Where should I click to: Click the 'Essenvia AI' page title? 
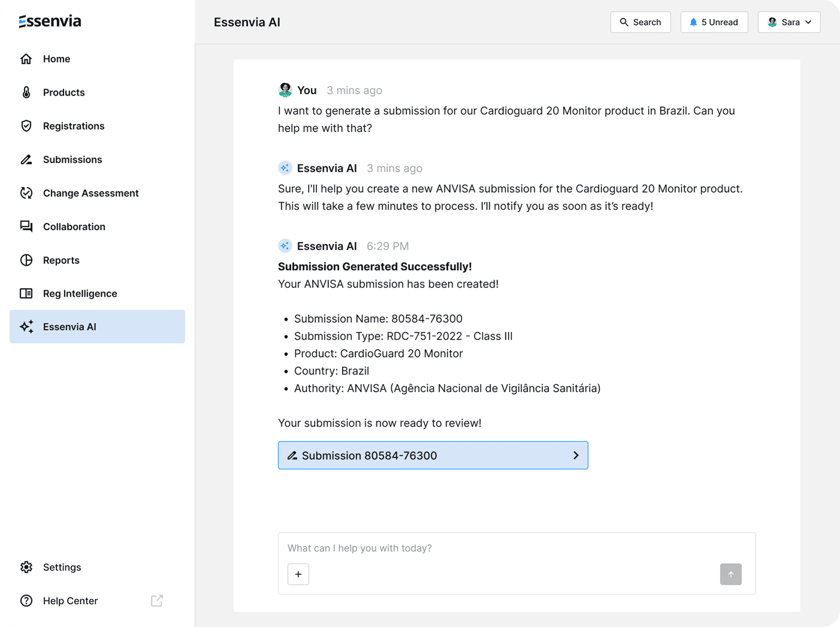tap(247, 22)
